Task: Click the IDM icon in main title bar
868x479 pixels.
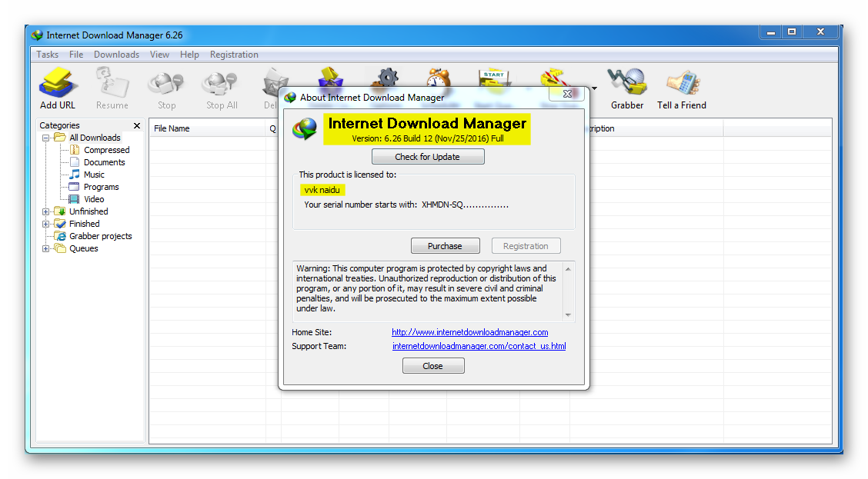Action: pos(37,35)
